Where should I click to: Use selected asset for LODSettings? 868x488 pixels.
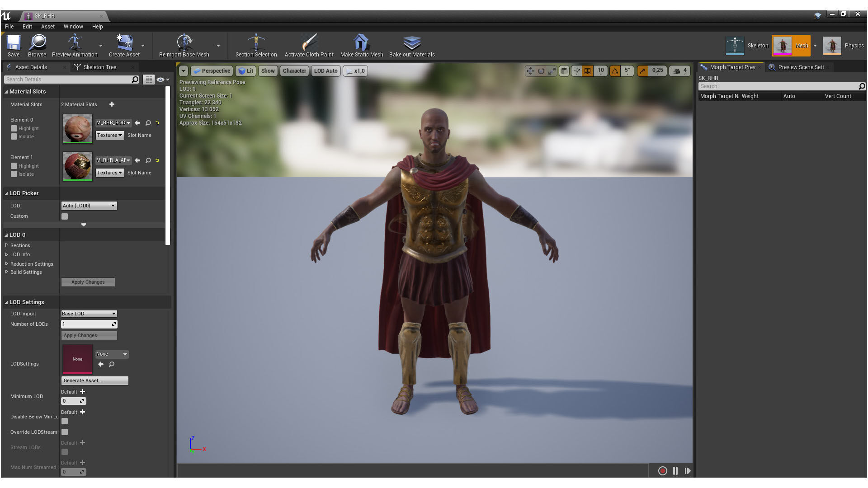click(x=101, y=364)
